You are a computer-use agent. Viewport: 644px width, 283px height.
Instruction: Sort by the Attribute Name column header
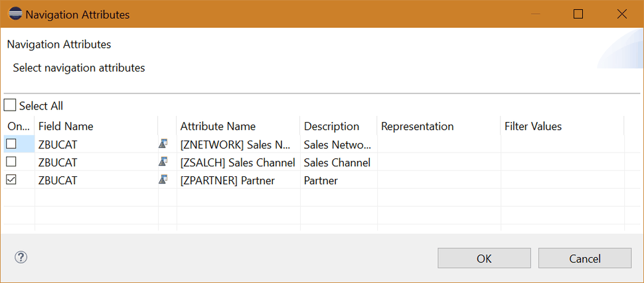(238, 126)
